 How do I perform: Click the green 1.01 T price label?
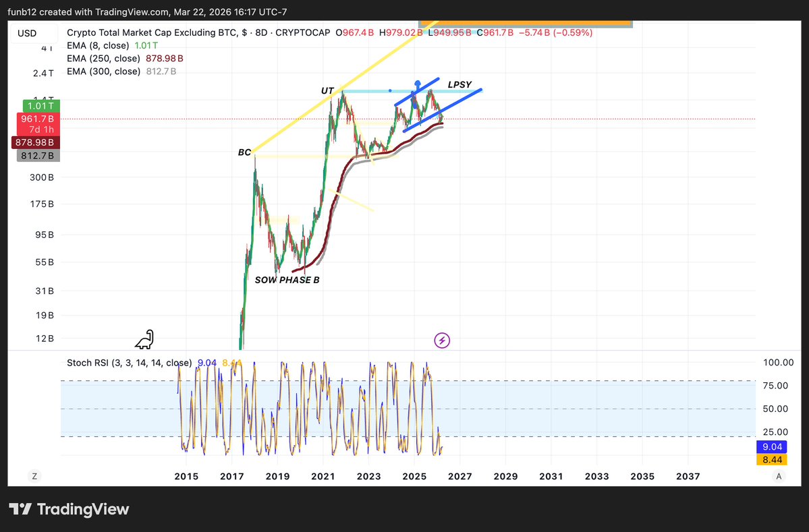tap(41, 106)
